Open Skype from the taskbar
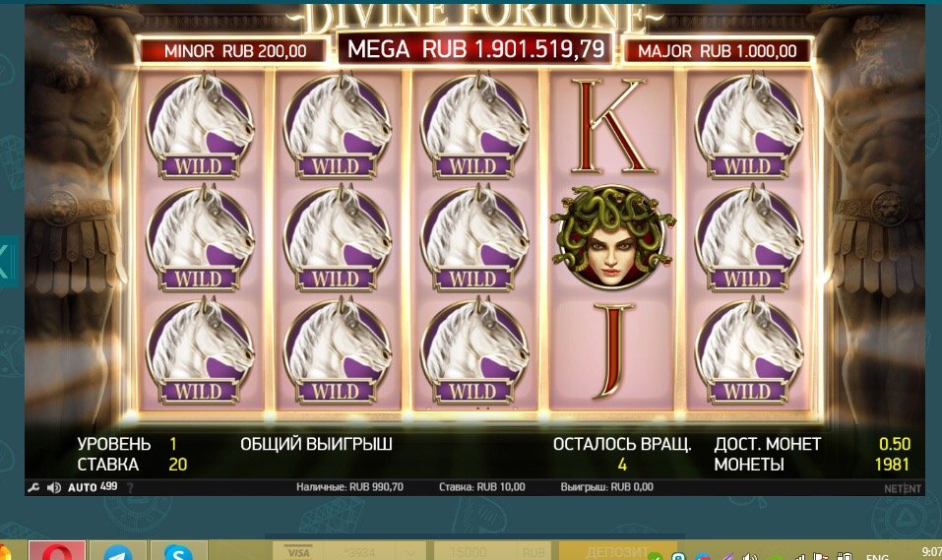The height and width of the screenshot is (560, 942). [x=179, y=551]
